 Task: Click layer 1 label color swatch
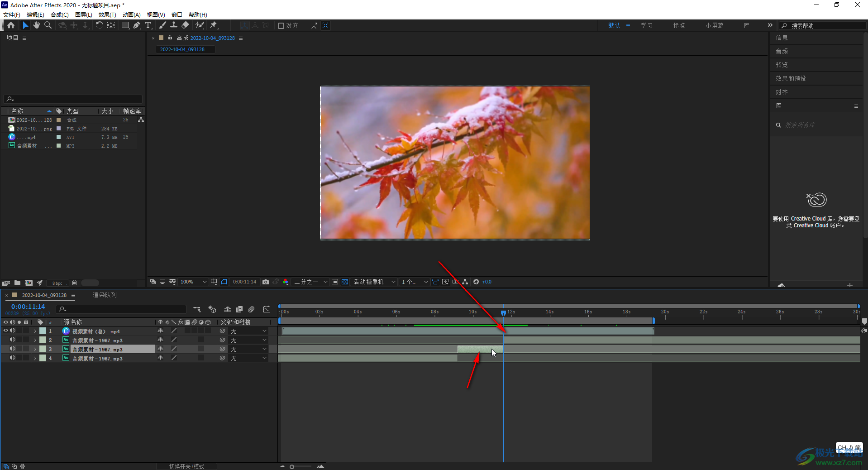(43, 331)
